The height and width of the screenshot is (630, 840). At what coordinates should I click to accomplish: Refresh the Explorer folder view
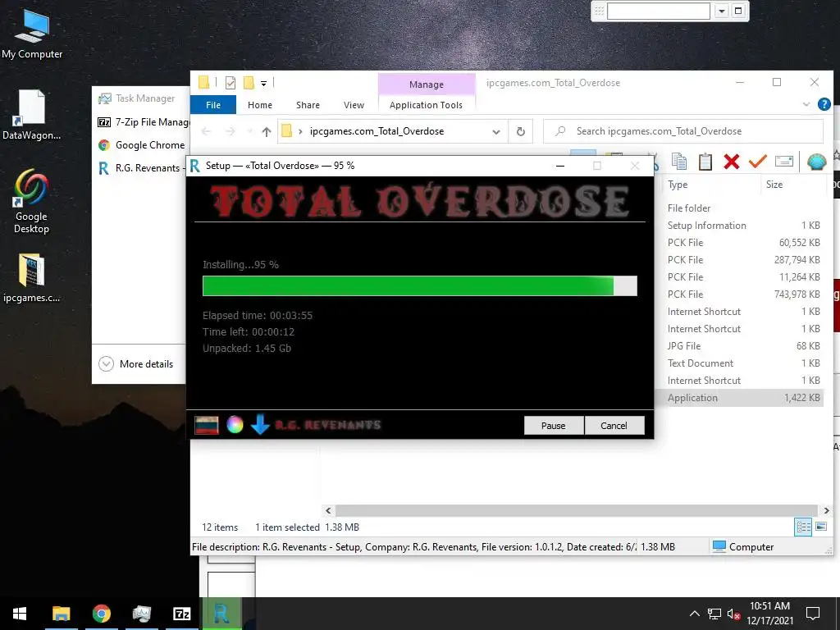point(520,131)
